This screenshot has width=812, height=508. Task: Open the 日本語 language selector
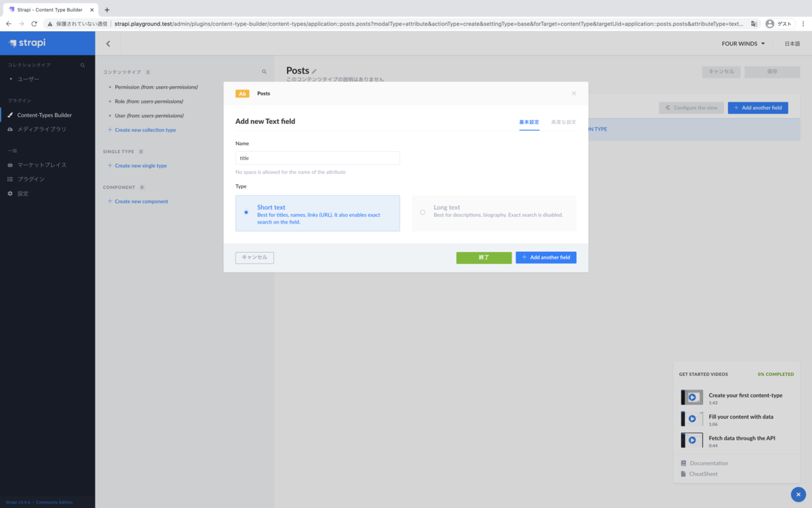point(792,43)
